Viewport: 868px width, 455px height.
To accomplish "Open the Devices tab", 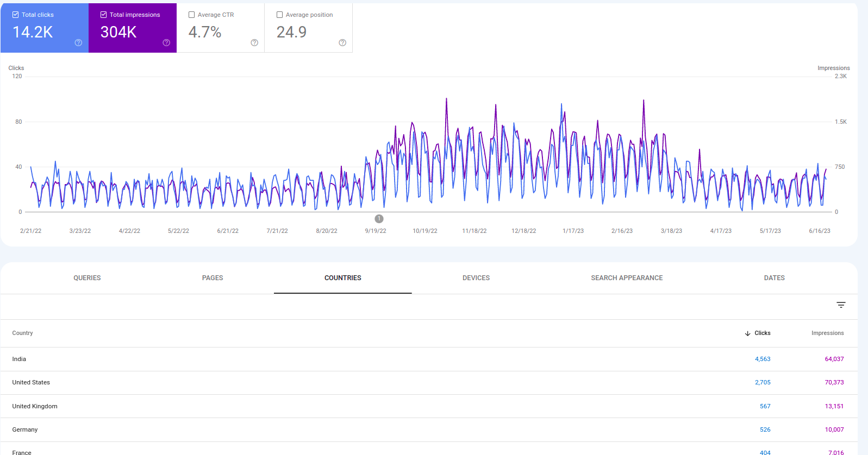I will click(476, 278).
